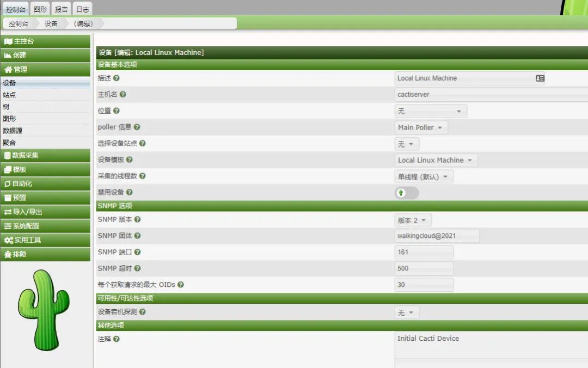This screenshot has width=588, height=368.
Task: Expand the 系统配置 sidebar menu
Action: 45,226
